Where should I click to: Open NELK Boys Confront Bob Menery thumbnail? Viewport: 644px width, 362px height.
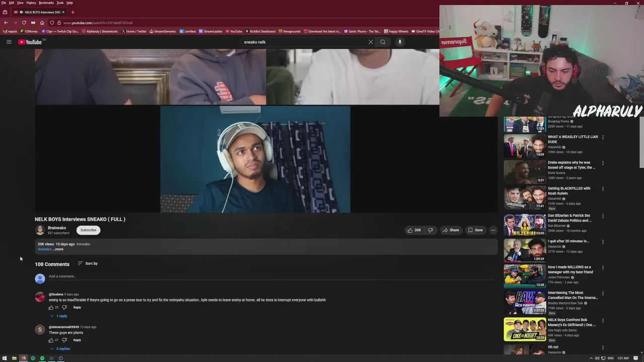[525, 329]
